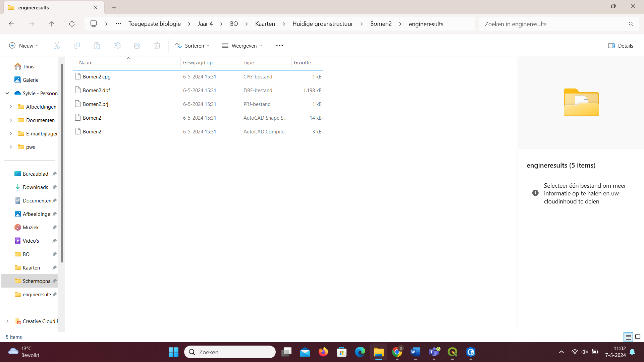Open a new tab with plus button

tap(114, 7)
